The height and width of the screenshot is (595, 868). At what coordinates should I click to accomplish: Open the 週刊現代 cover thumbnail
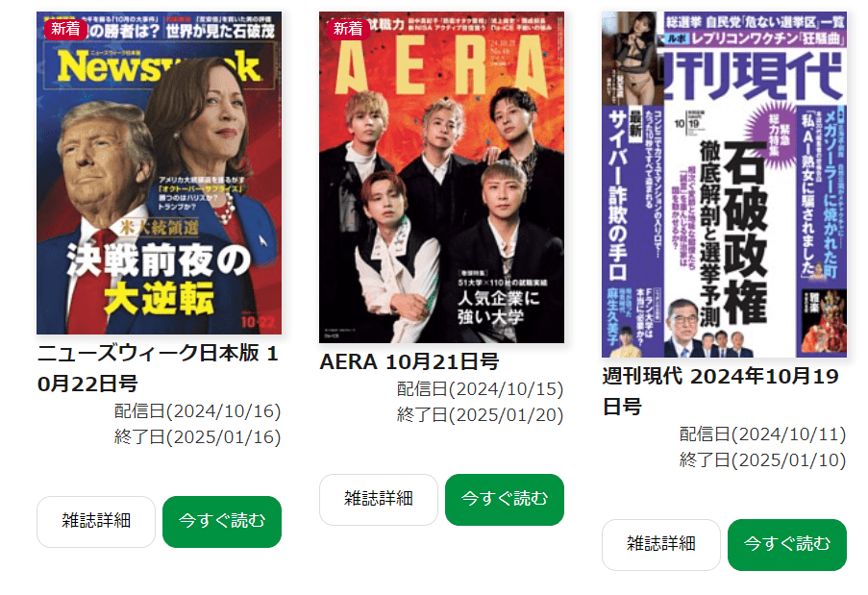[x=724, y=185]
